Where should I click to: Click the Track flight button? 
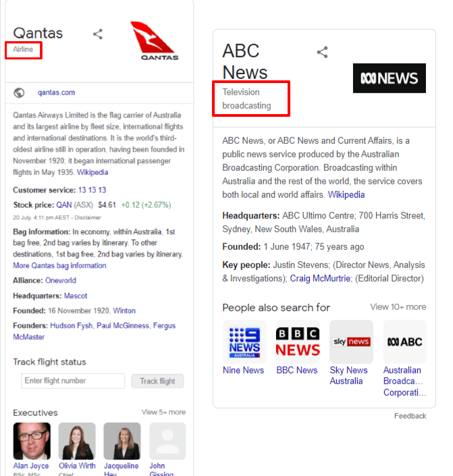pyautogui.click(x=157, y=381)
